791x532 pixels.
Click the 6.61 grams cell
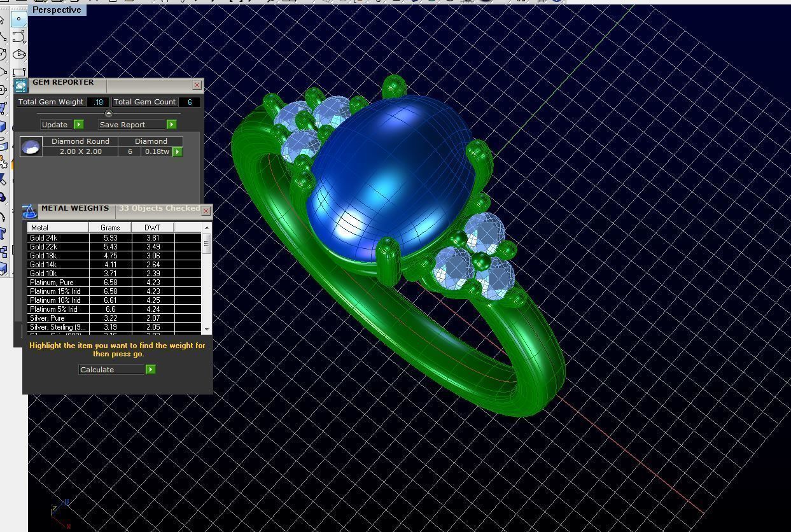pos(110,300)
